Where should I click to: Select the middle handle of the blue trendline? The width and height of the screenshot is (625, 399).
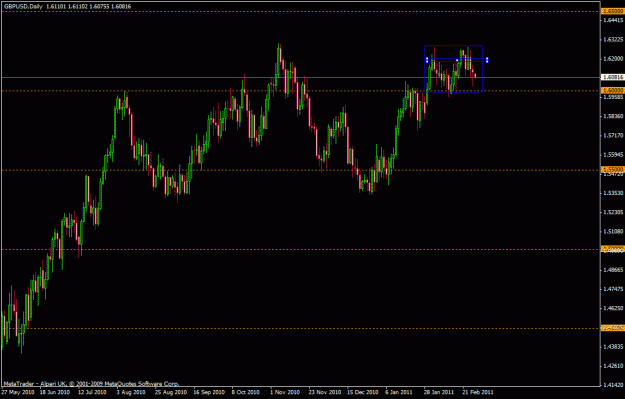(457, 60)
